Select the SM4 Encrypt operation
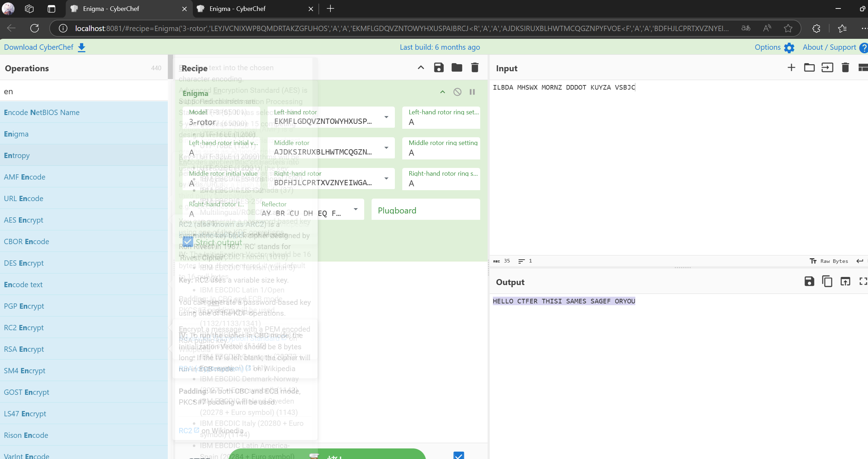 click(84, 370)
